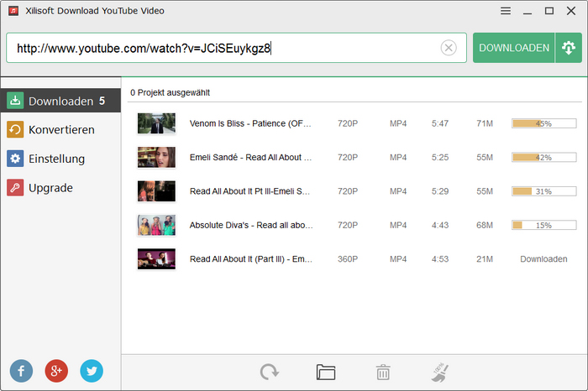588x391 pixels.
Task: Click title 'Read All About It Pt III-Emeli S...'
Action: point(249,191)
